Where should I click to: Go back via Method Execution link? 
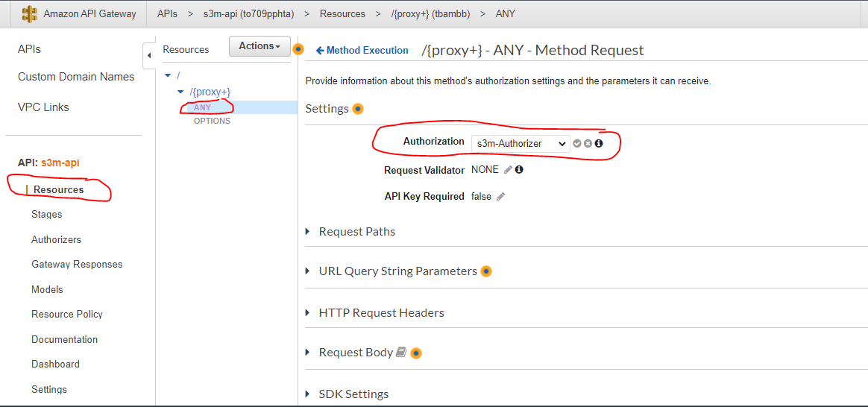point(362,51)
